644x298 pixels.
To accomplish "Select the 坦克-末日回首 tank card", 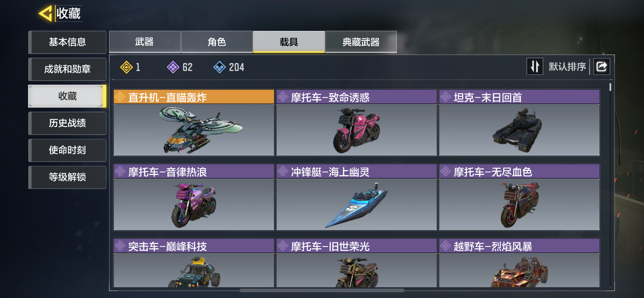I will click(519, 123).
